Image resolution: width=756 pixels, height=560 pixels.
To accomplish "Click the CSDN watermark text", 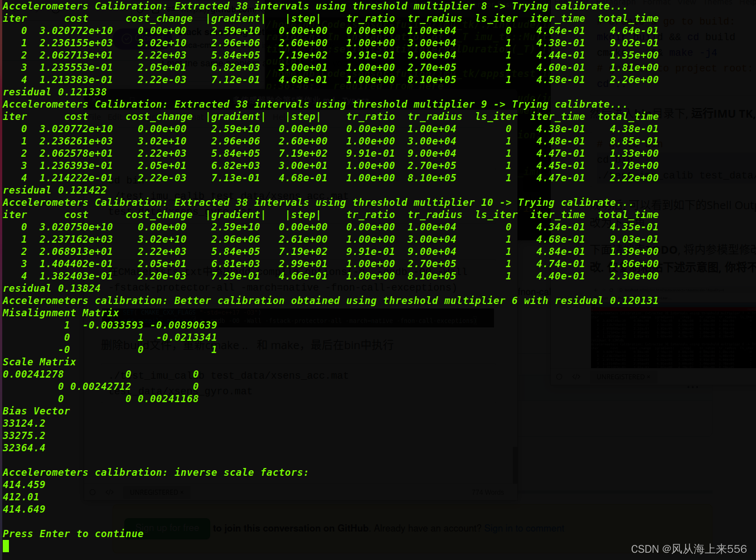I will [x=689, y=549].
